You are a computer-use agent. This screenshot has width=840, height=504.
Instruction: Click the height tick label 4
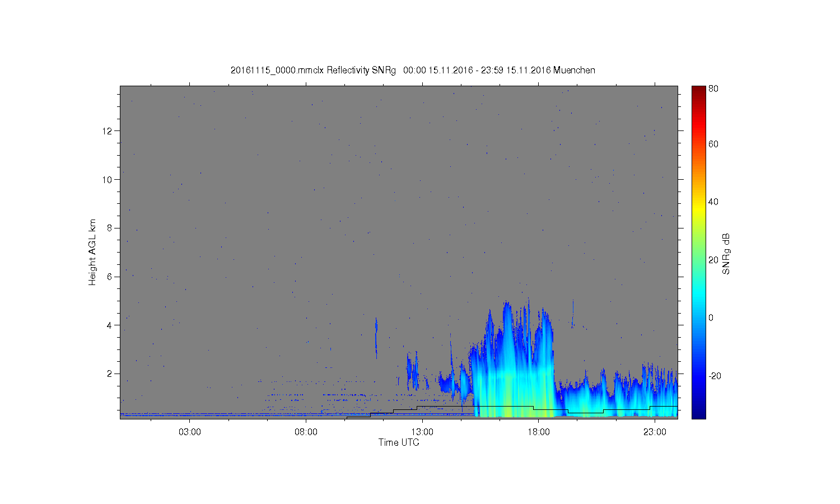point(110,325)
